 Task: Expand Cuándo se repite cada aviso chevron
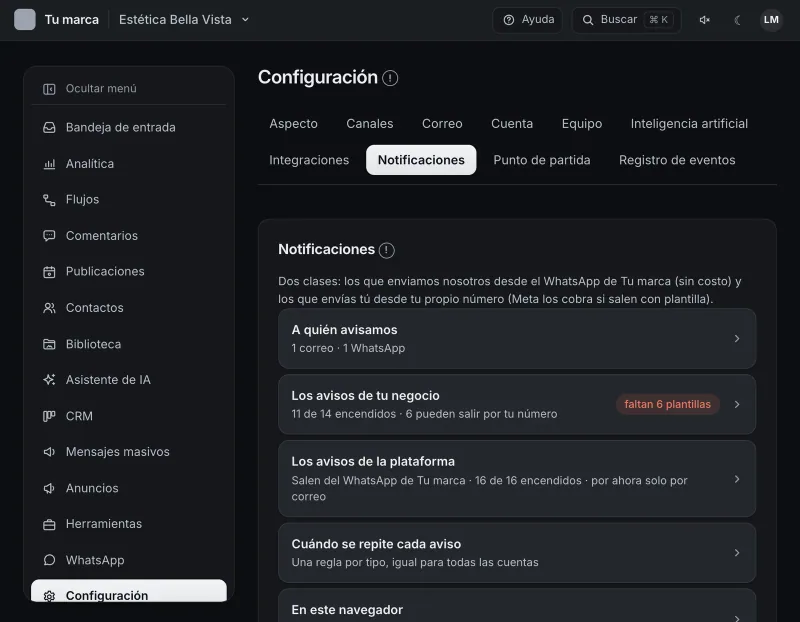point(737,553)
